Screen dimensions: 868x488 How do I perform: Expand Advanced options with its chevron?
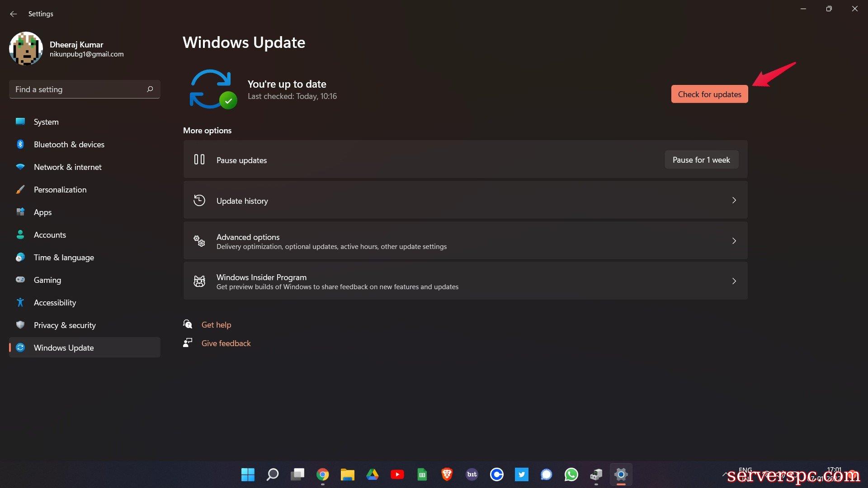pos(734,241)
